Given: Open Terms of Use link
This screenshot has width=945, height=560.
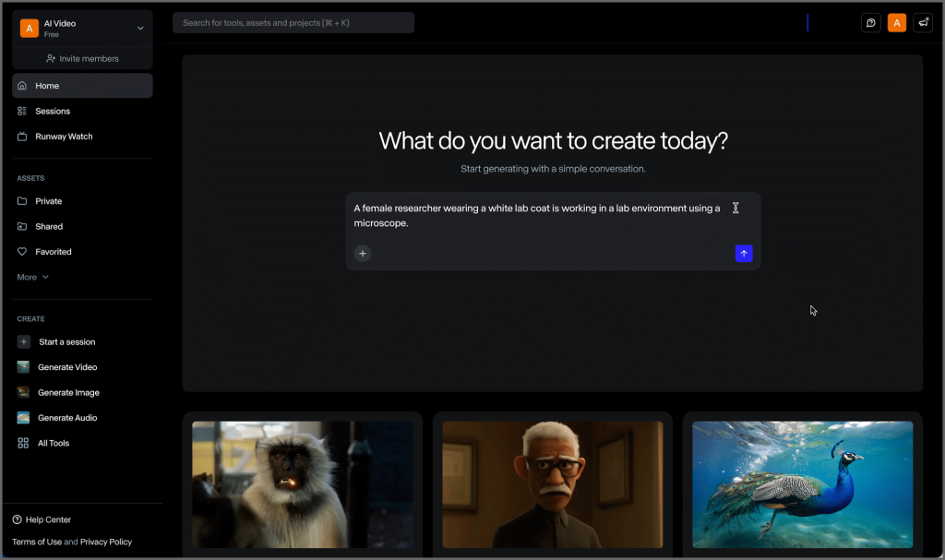Looking at the screenshot, I should click(37, 542).
